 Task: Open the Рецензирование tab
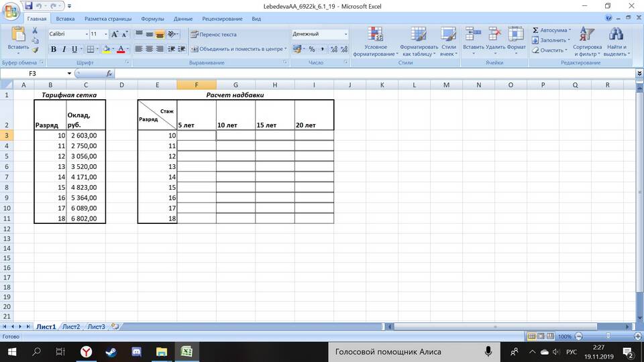pos(222,19)
